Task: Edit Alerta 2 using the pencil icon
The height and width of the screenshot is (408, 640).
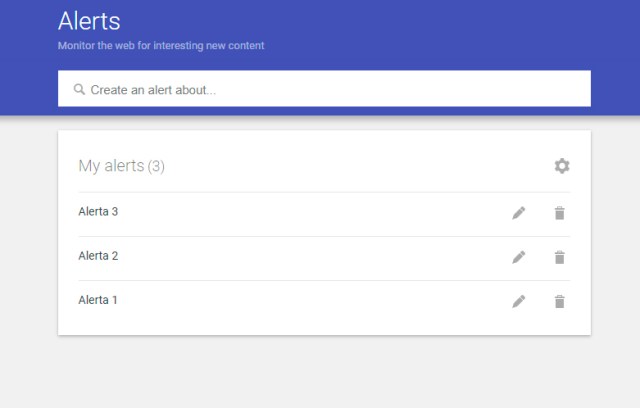Action: pos(518,257)
